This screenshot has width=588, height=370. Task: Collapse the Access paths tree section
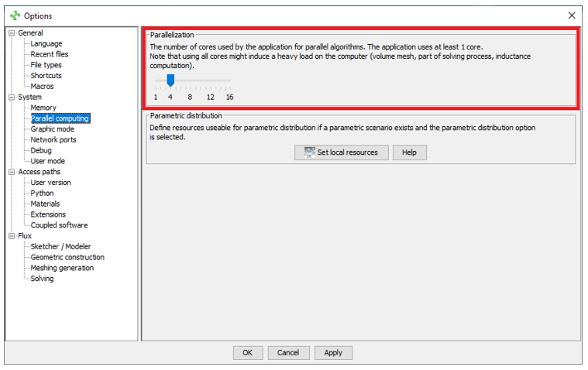click(x=12, y=172)
